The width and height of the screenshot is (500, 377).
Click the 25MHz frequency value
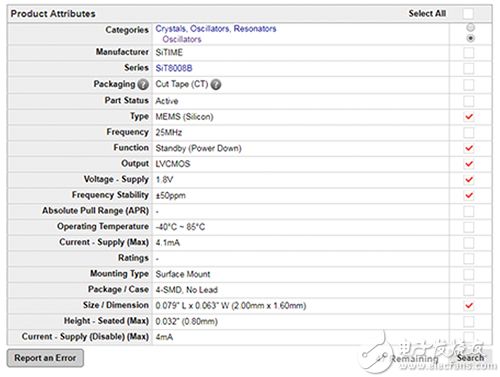pyautogui.click(x=169, y=133)
